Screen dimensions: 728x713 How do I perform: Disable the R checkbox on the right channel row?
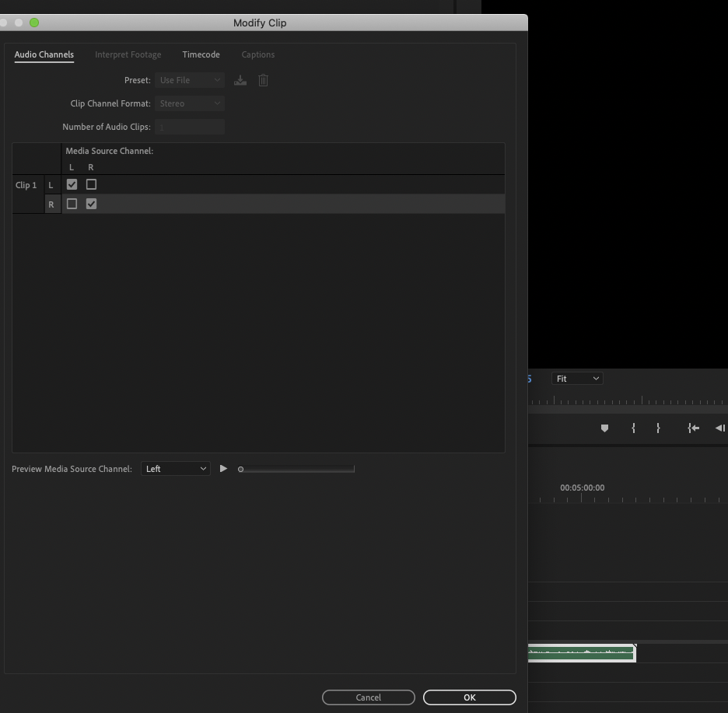pos(91,203)
